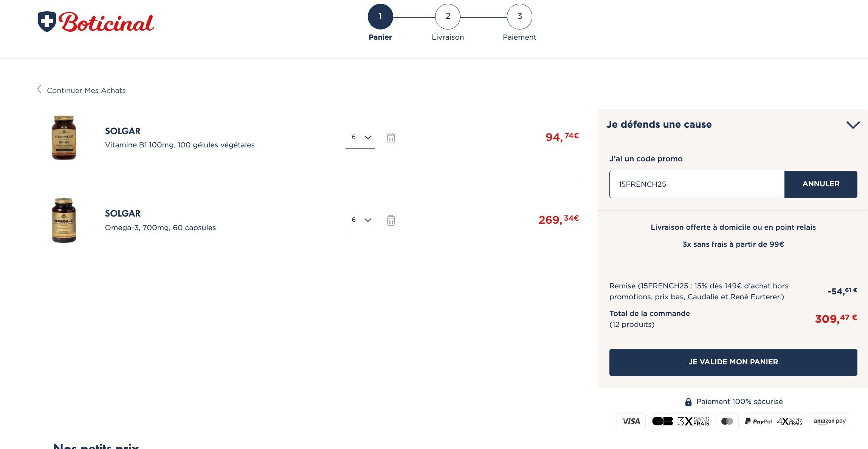Click the Visa payment icon
The height and width of the screenshot is (449, 868).
point(631,421)
